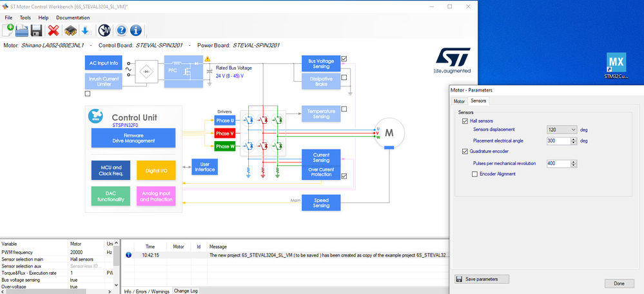Select the Phase W driver

225,146
